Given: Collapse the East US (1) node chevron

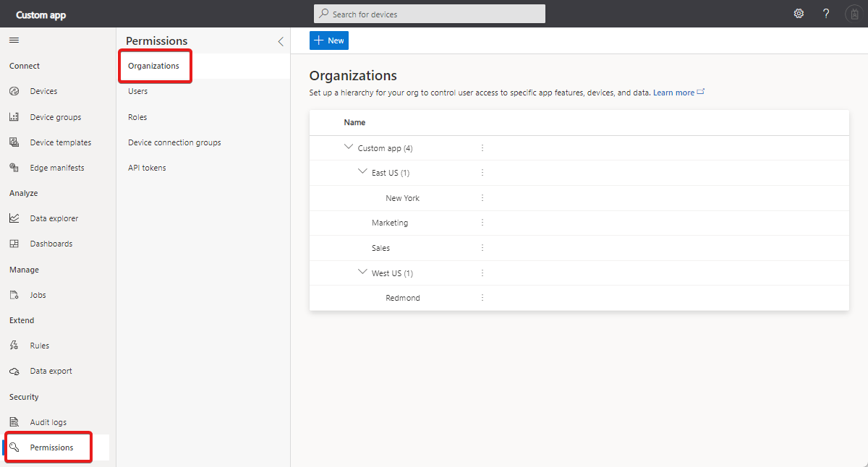Looking at the screenshot, I should (363, 172).
